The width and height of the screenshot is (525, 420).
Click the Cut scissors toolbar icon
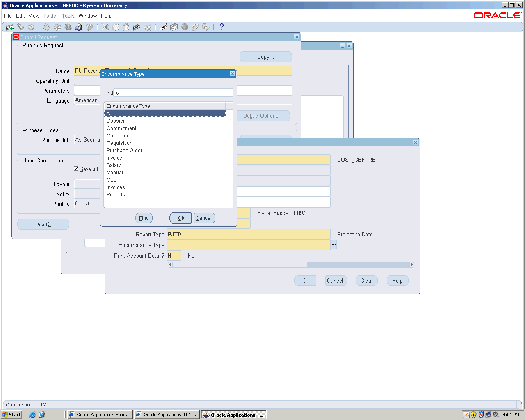tap(105, 27)
